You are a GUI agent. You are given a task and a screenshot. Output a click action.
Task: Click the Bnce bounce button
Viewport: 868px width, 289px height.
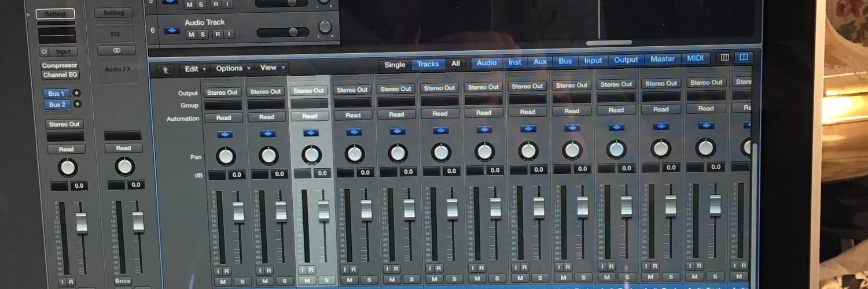(122, 280)
